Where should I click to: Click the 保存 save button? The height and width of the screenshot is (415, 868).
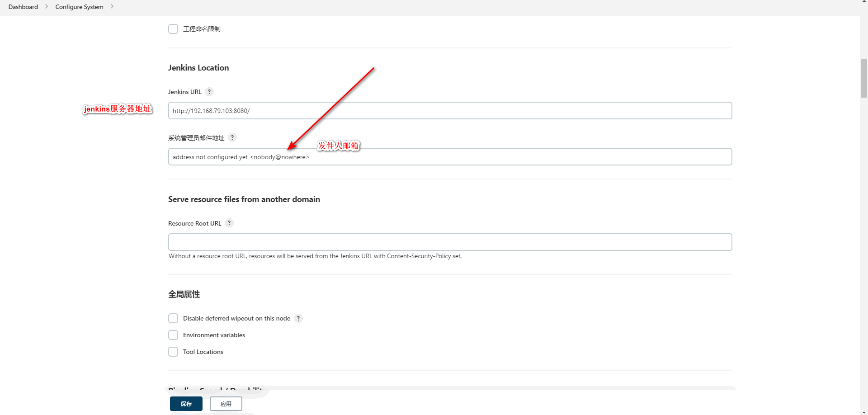coord(186,404)
